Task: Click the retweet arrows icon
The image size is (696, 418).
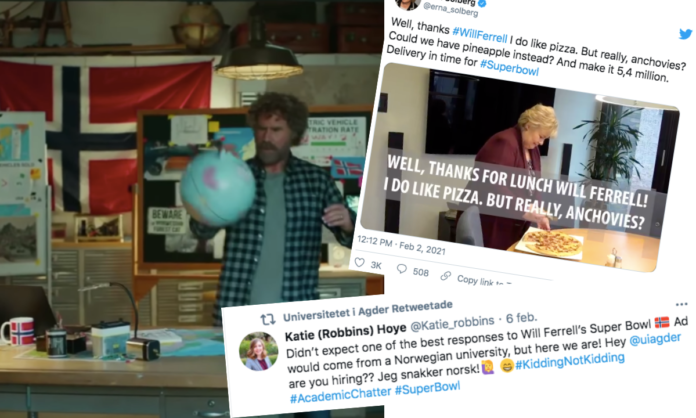Action: 268,319
